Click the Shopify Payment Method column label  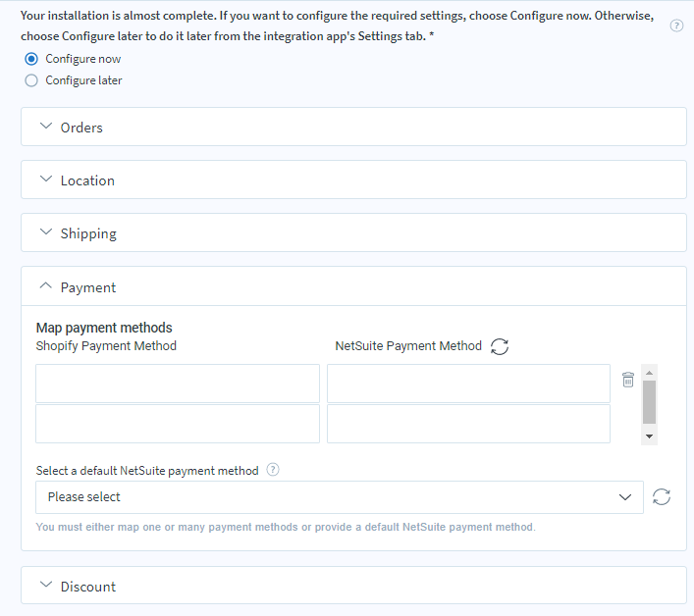[x=106, y=346]
